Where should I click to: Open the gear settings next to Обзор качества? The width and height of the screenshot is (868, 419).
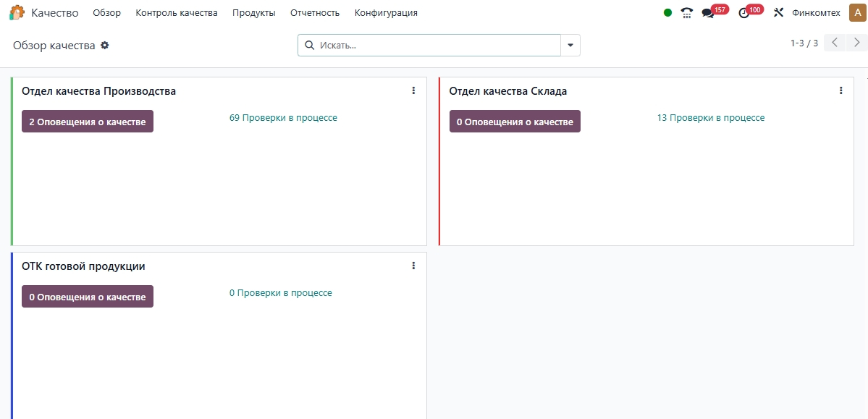pyautogui.click(x=105, y=45)
